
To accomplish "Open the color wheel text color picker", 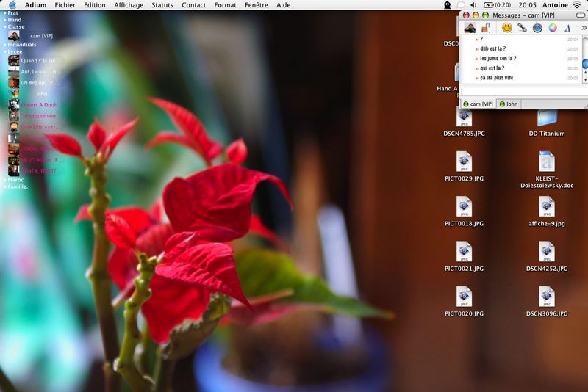I will [553, 28].
